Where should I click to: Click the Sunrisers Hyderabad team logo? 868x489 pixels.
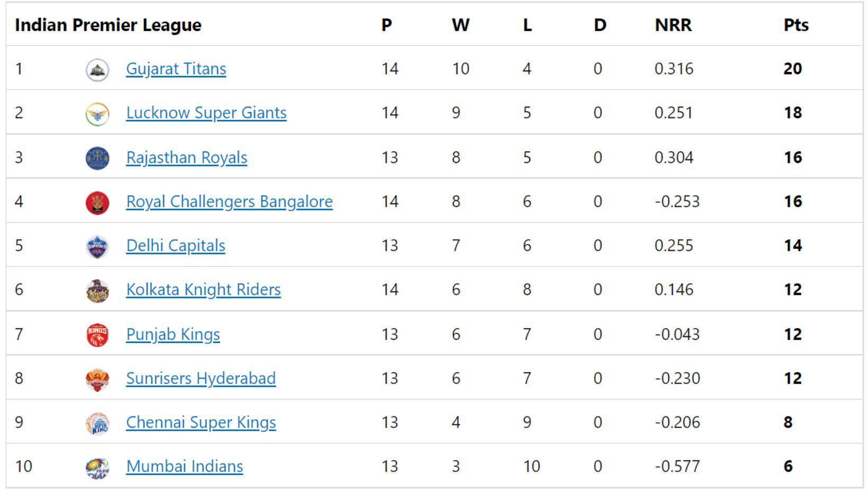97,379
